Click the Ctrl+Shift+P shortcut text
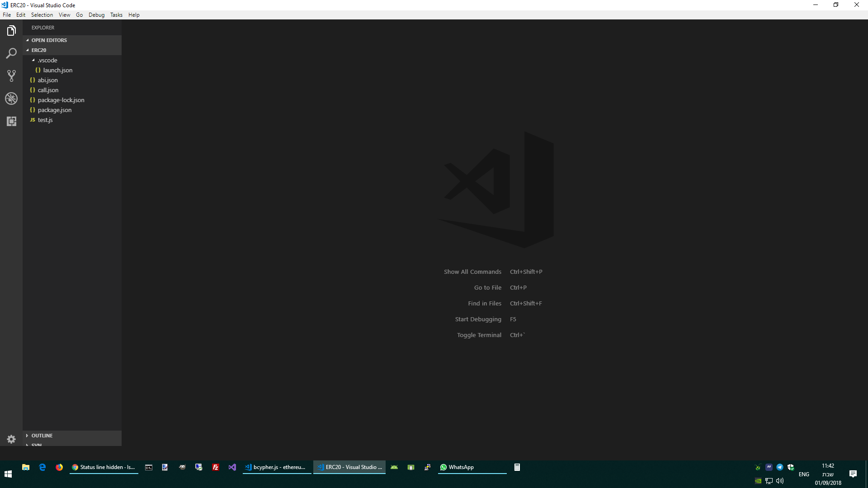Viewport: 868px width, 488px height. tap(526, 272)
